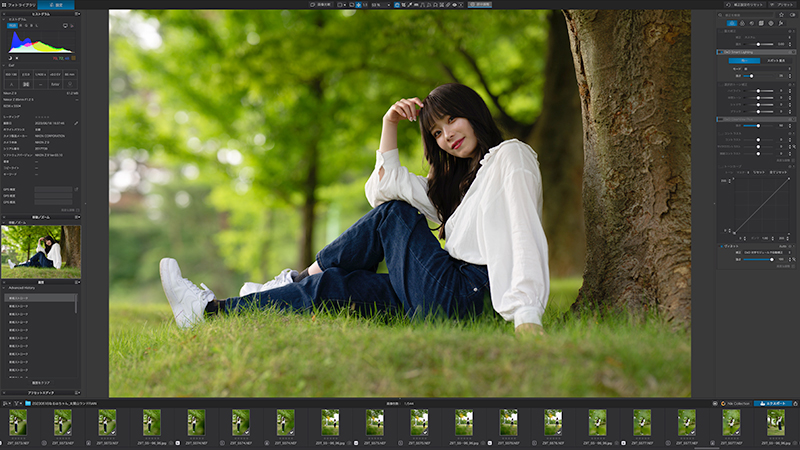
Task: Select the RGB histogram channel tab
Action: point(12,25)
